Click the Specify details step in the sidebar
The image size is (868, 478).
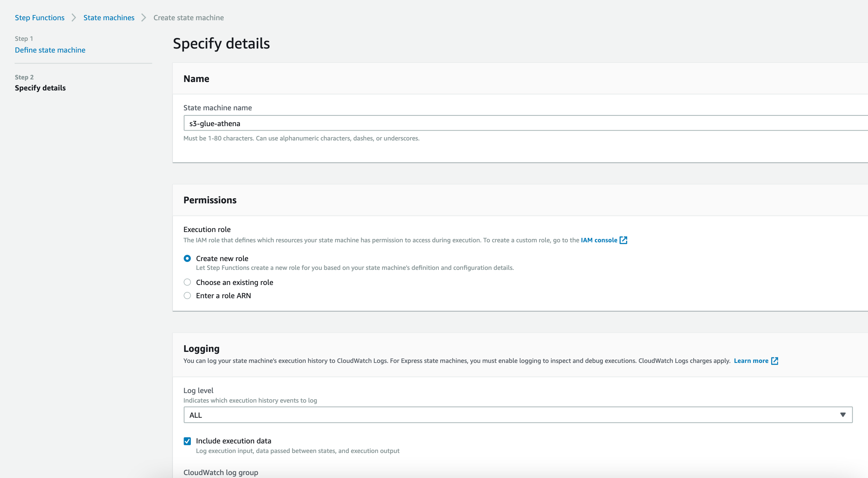[x=40, y=88]
